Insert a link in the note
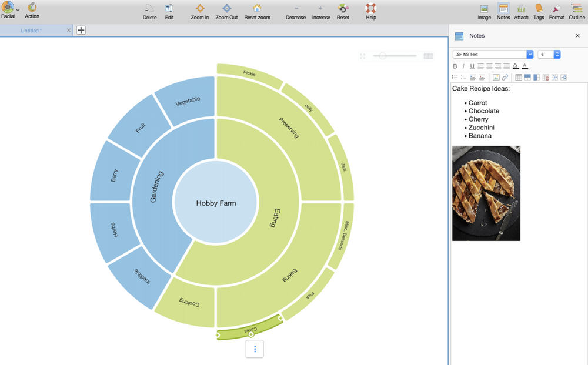The image size is (588, 365). pos(505,78)
